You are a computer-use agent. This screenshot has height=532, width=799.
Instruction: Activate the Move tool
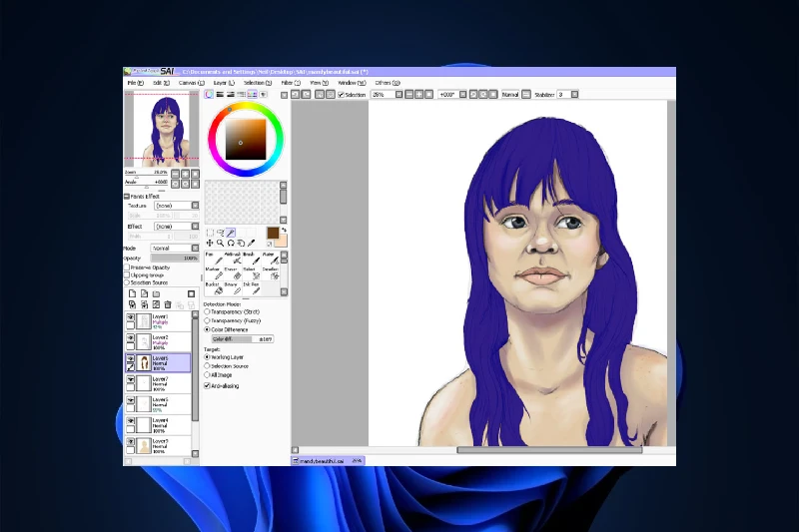coord(210,244)
